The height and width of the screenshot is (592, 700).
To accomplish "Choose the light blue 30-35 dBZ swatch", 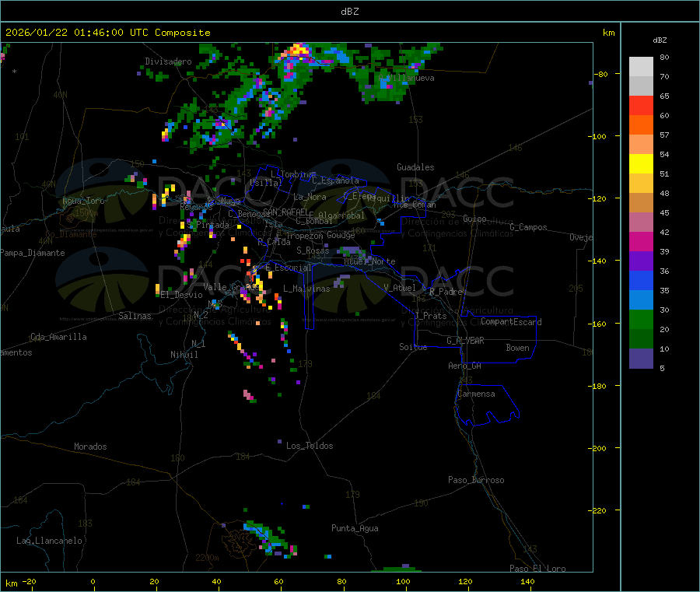I will [x=641, y=300].
